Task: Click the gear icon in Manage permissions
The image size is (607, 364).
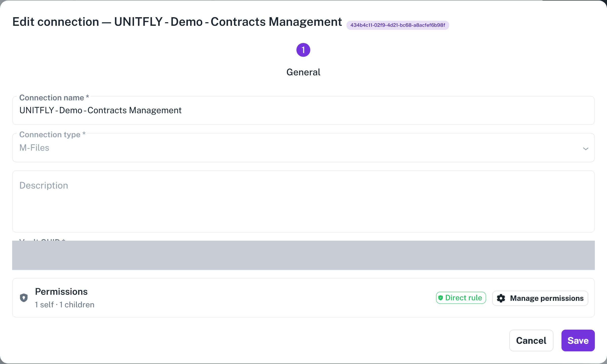Action: tap(501, 298)
